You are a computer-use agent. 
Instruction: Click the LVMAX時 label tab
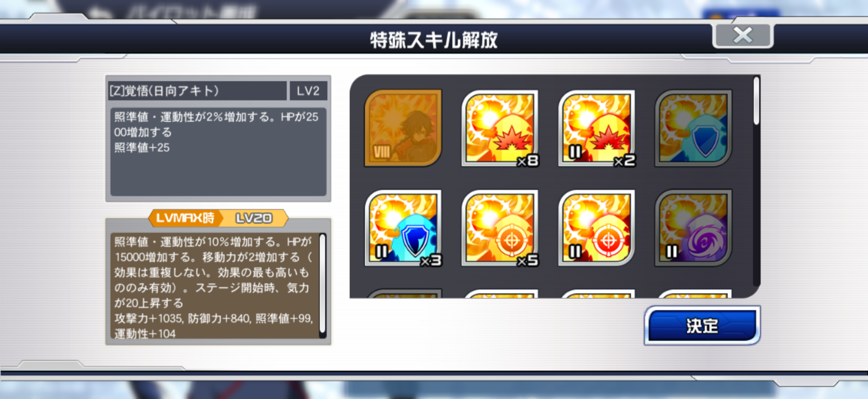pos(185,218)
